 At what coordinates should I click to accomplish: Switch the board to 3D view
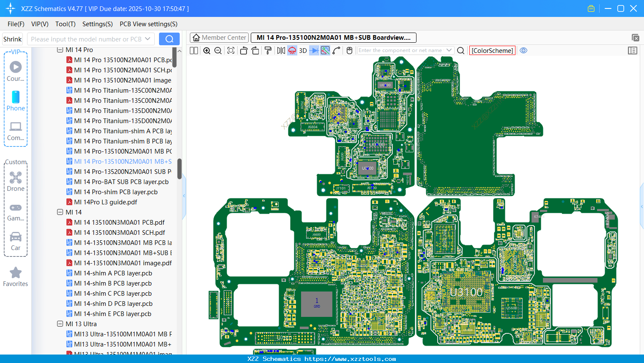(x=302, y=50)
